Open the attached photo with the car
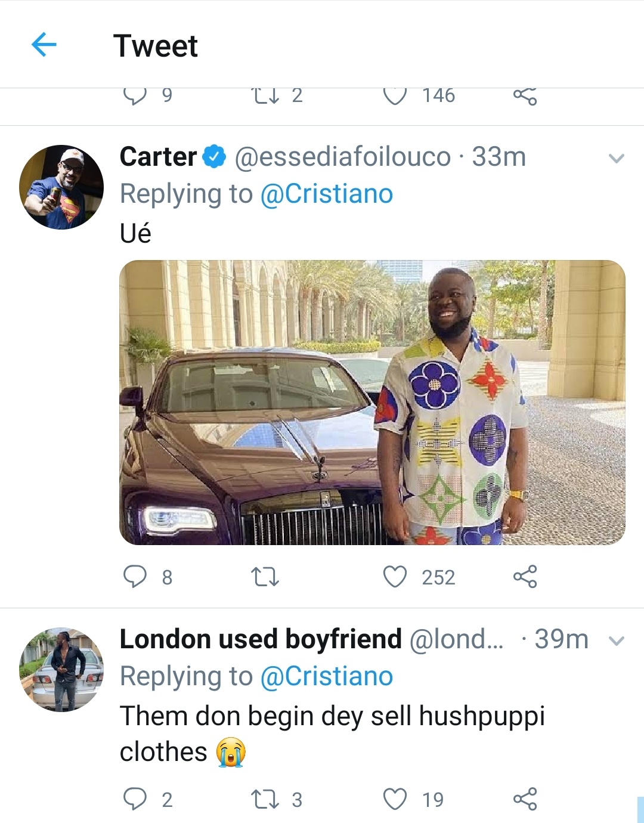The image size is (644, 823). tap(372, 403)
